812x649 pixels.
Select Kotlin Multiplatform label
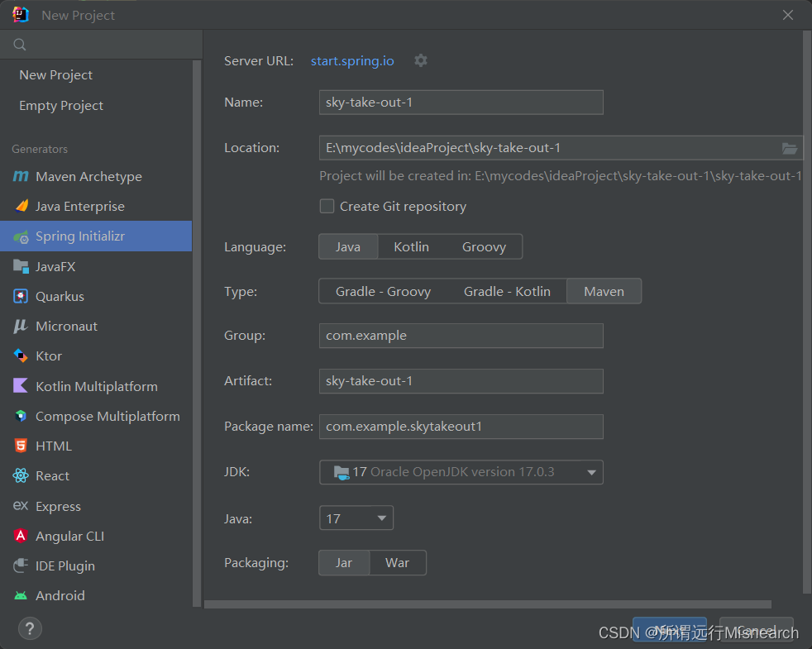coord(96,387)
